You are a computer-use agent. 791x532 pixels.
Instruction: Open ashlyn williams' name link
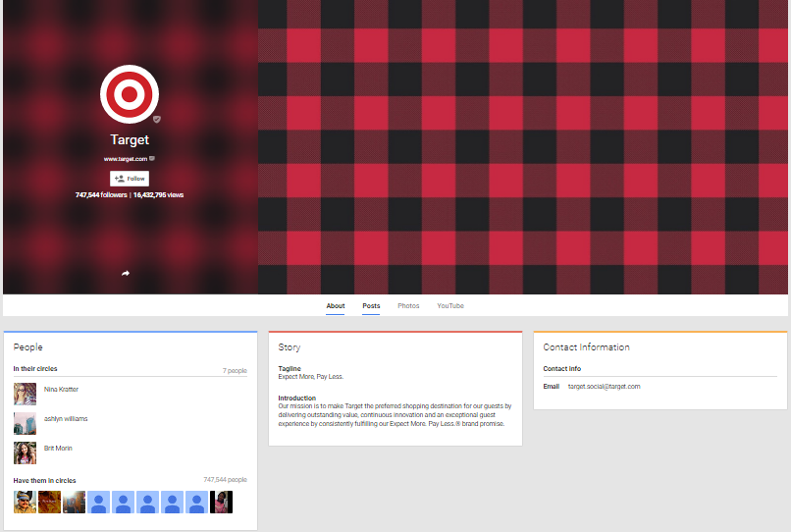coord(66,418)
